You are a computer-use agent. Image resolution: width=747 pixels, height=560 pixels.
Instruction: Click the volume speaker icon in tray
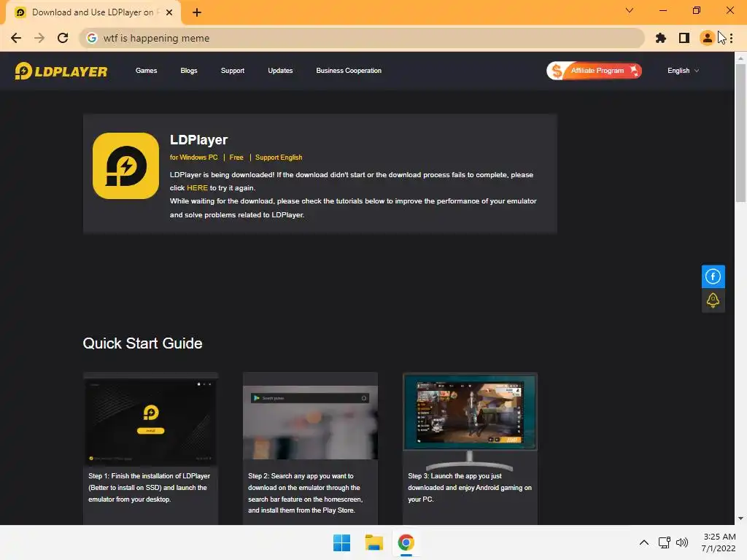point(682,542)
